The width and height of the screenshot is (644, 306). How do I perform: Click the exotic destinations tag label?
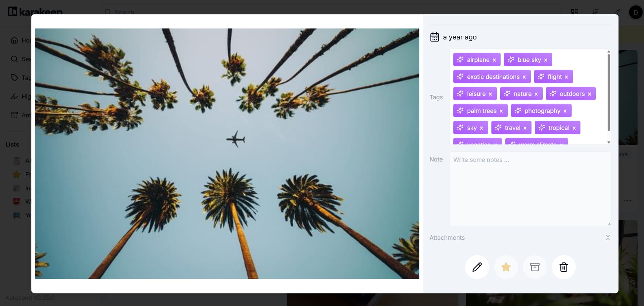click(x=493, y=77)
